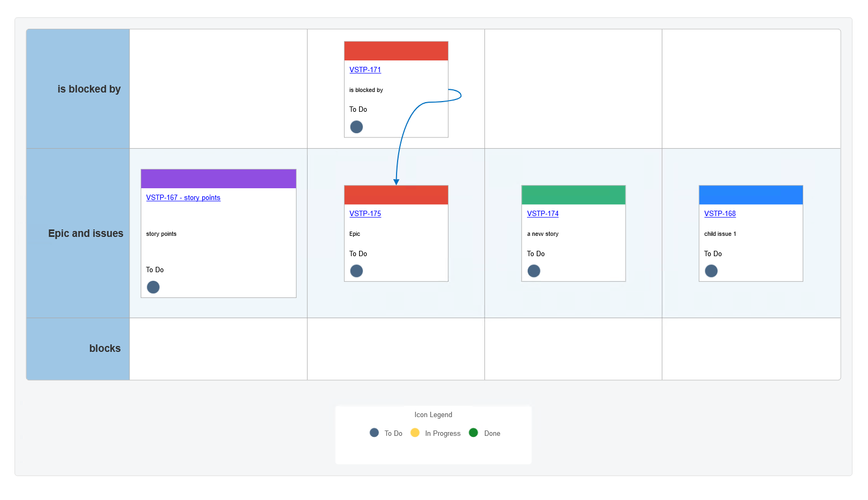The width and height of the screenshot is (868, 500).
Task: Click the 'Epic and issues' row header
Action: tap(86, 233)
